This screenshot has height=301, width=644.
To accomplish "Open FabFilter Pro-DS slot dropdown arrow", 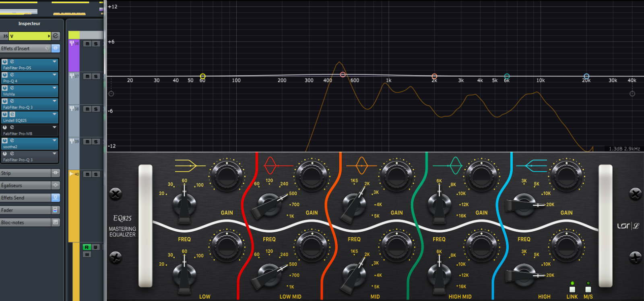I will pos(54,62).
